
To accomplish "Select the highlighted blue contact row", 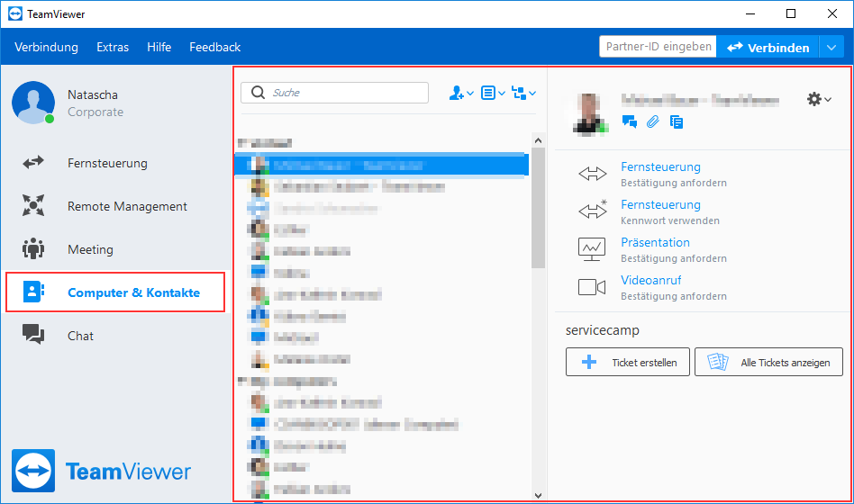I will (381, 165).
